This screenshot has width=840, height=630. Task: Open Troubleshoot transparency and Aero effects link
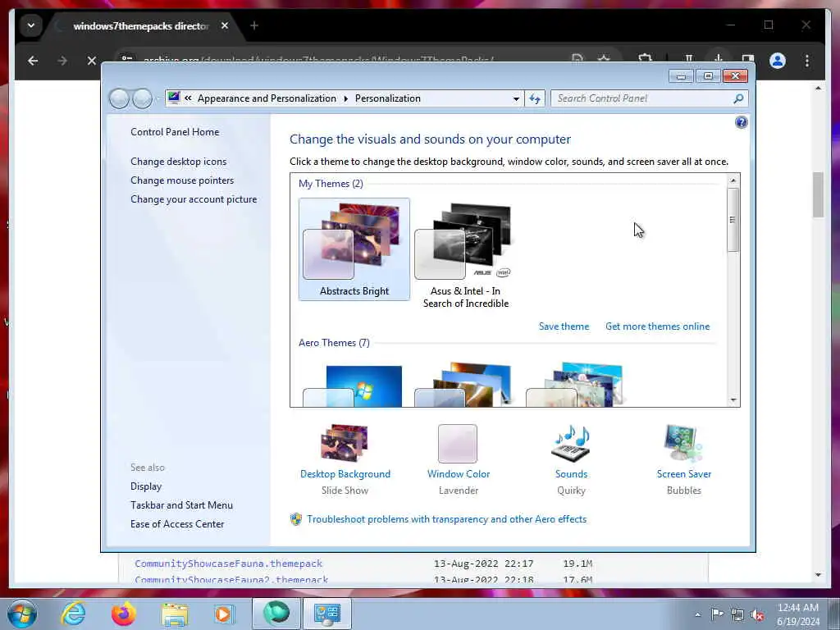click(x=446, y=519)
